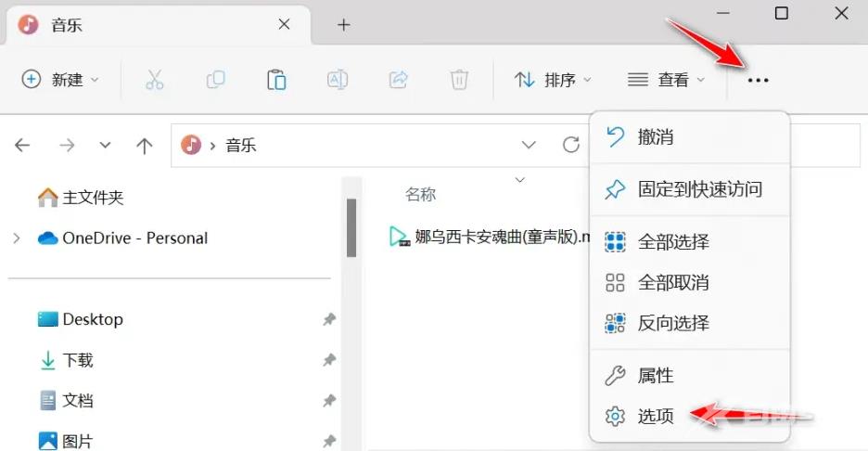
Task: Choose 反向选择 in the menu
Action: pyautogui.click(x=690, y=323)
